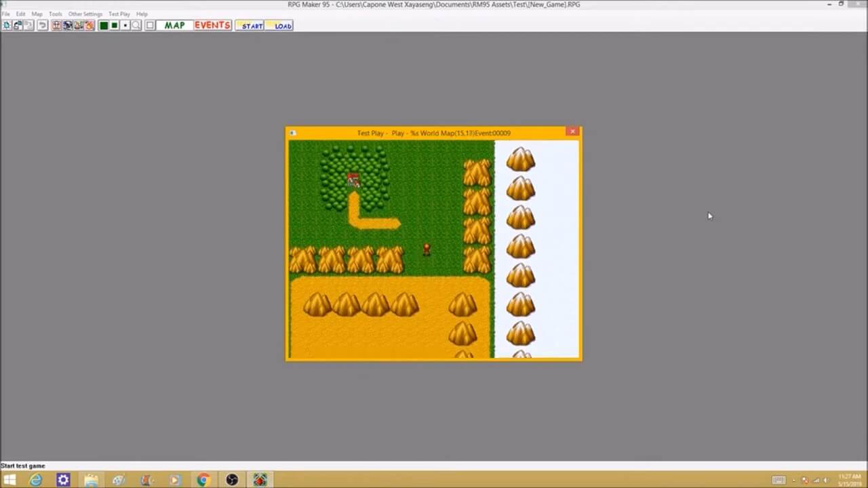
Task: Open the Other Settings menu
Action: coord(85,14)
